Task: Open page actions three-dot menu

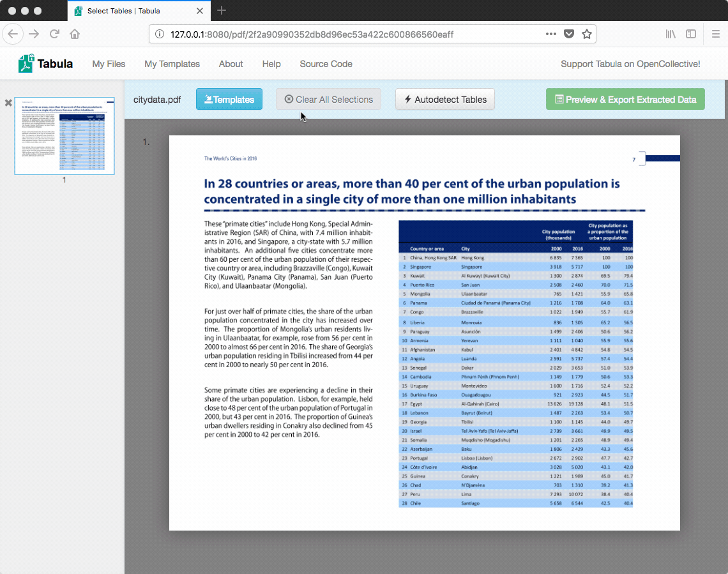Action: 550,34
